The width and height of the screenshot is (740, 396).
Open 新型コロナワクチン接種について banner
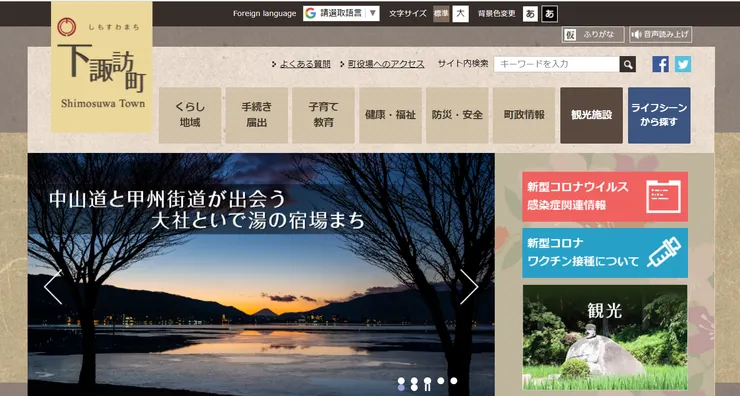pyautogui.click(x=605, y=253)
